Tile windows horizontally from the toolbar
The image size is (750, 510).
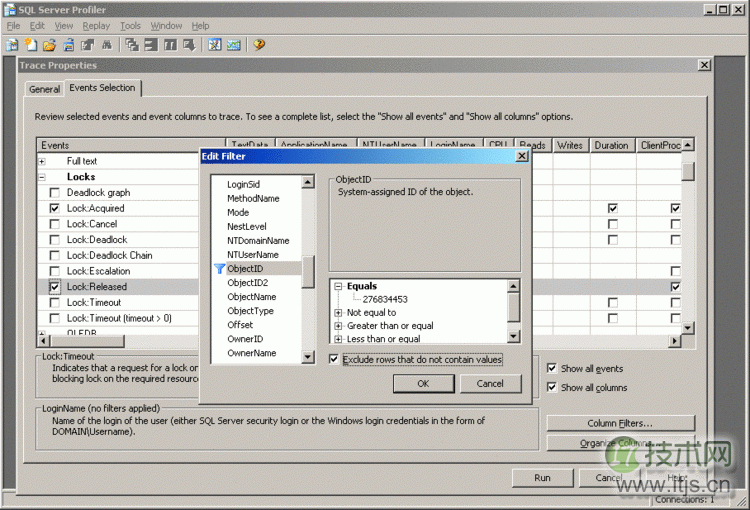point(151,45)
